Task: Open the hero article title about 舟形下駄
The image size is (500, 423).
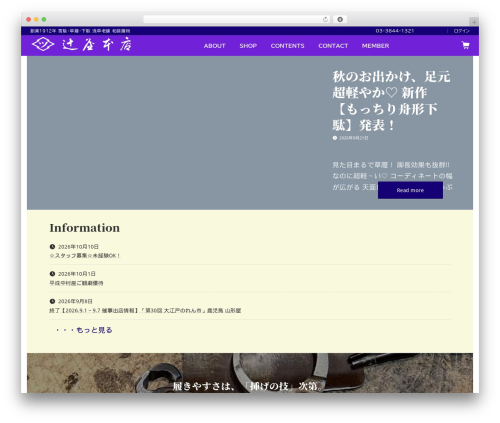Action: pos(391,101)
